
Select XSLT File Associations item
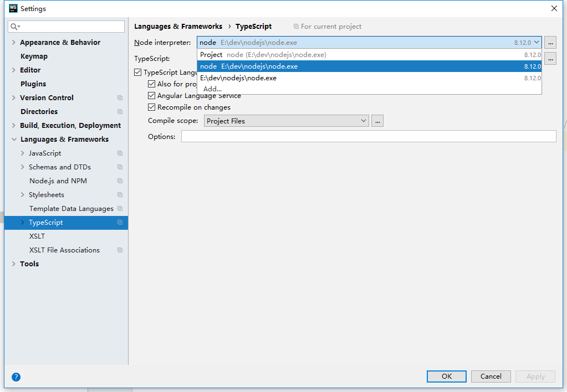[x=64, y=250]
